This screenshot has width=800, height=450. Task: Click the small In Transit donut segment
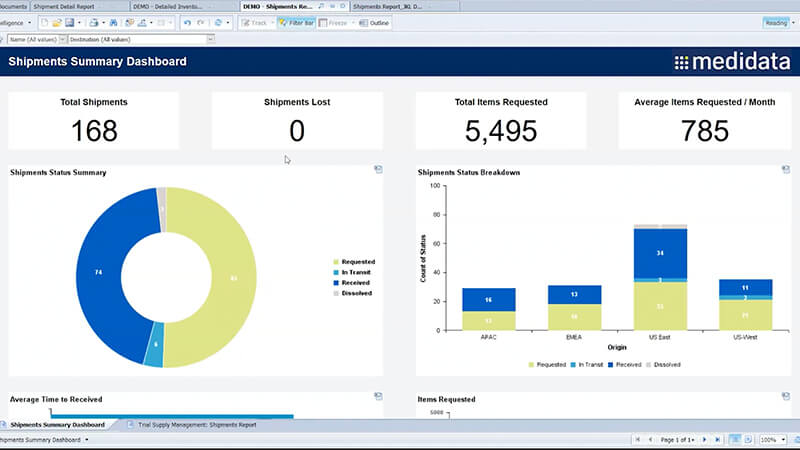[155, 345]
